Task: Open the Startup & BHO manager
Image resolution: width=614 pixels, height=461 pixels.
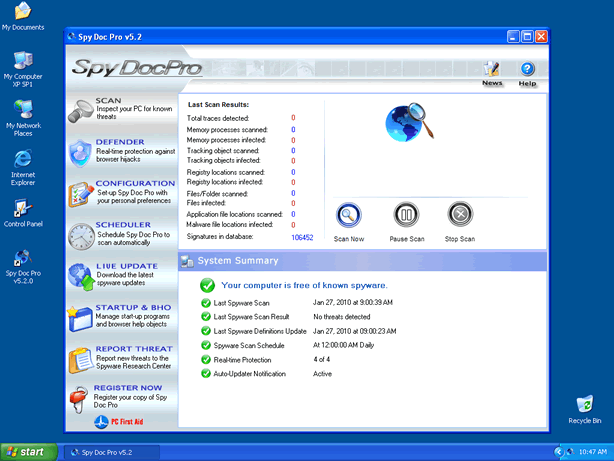Action: point(120,317)
